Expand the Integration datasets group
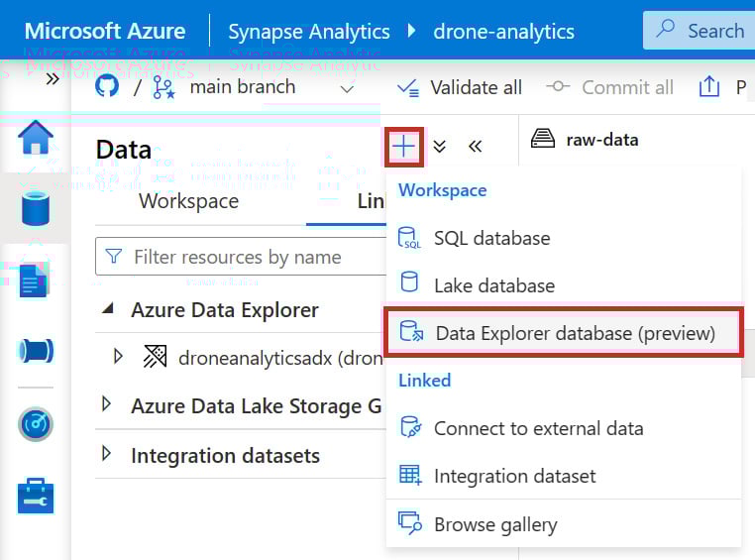Image resolution: width=755 pixels, height=560 pixels. [106, 454]
